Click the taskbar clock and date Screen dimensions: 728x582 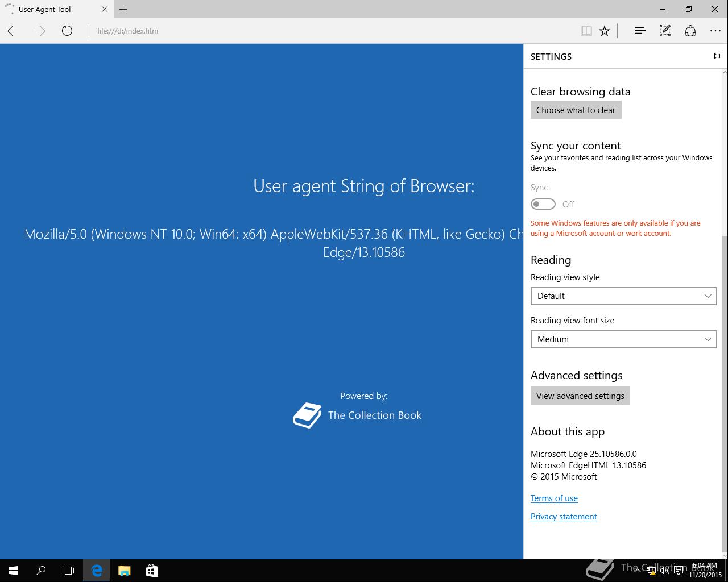[705, 571]
